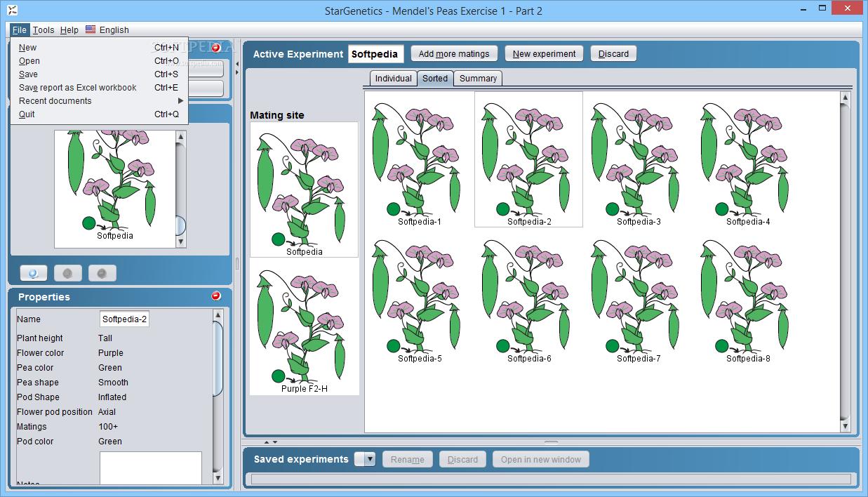Click the Notes text area in Properties
868x497 pixels.
tap(151, 468)
